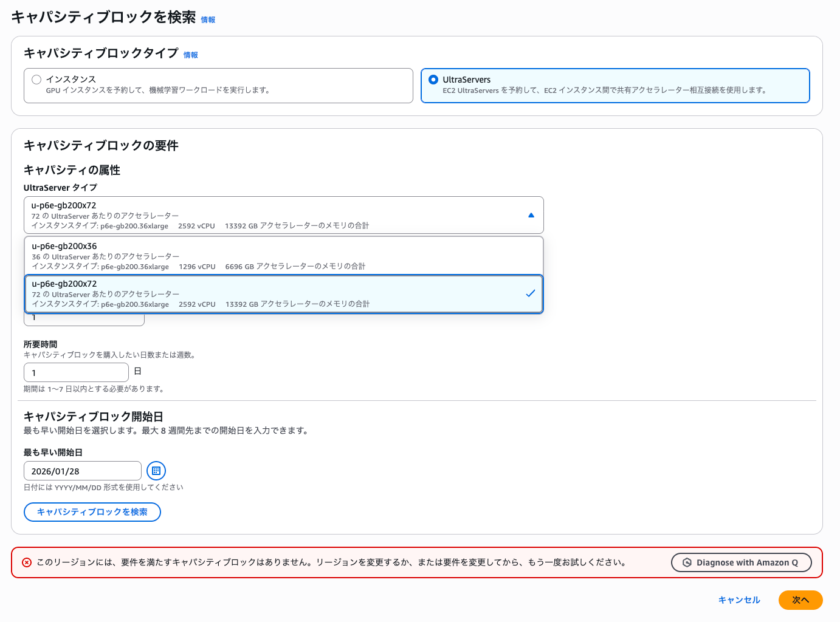The width and height of the screenshot is (840, 622).
Task: Focus the 所要時間 days input field
Action: 76,372
